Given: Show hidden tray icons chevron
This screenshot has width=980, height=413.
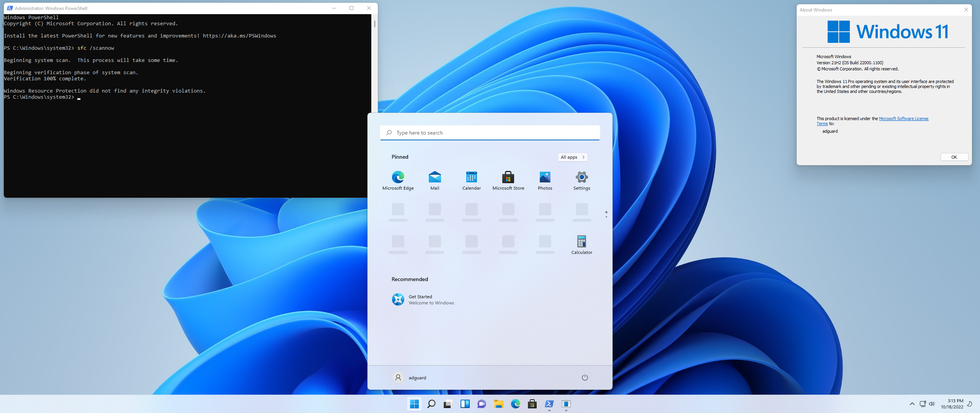Looking at the screenshot, I should 912,404.
